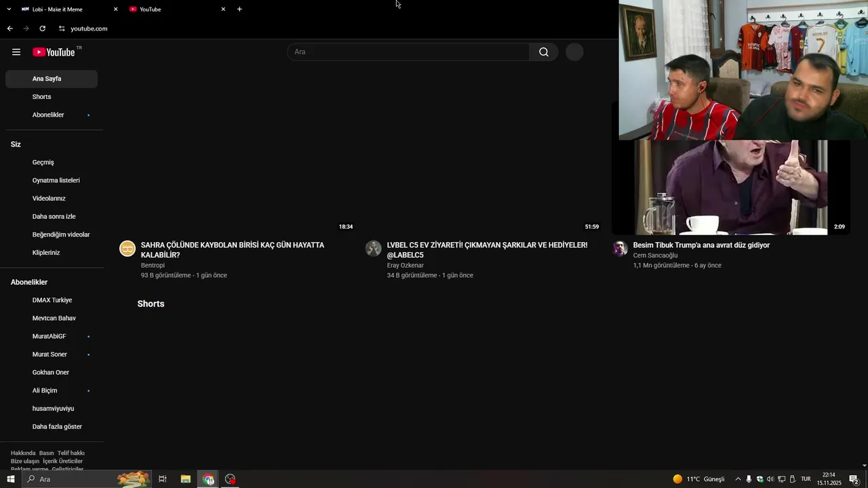The image size is (868, 488).
Task: Open Windows Security shield tray icon
Action: [x=759, y=479]
